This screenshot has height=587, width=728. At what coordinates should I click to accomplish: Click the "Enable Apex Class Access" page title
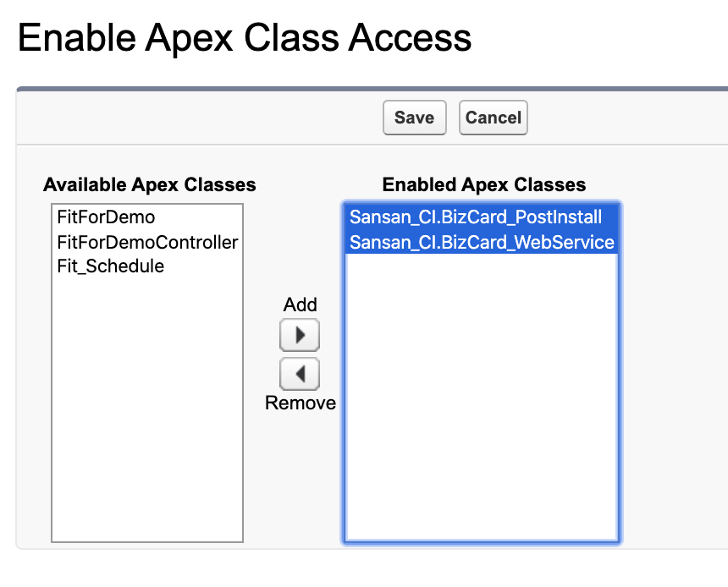pos(245,38)
